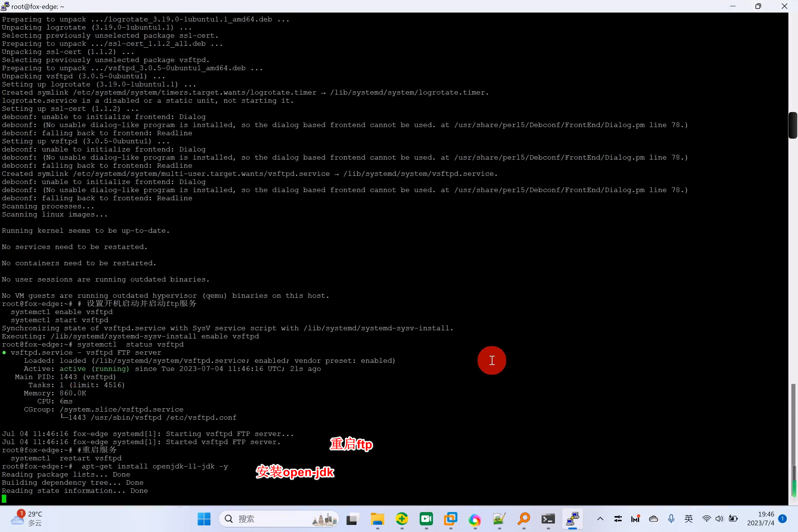Image resolution: width=798 pixels, height=532 pixels.
Task: Click 'systemctl restart vsftpd' line
Action: coord(66,458)
